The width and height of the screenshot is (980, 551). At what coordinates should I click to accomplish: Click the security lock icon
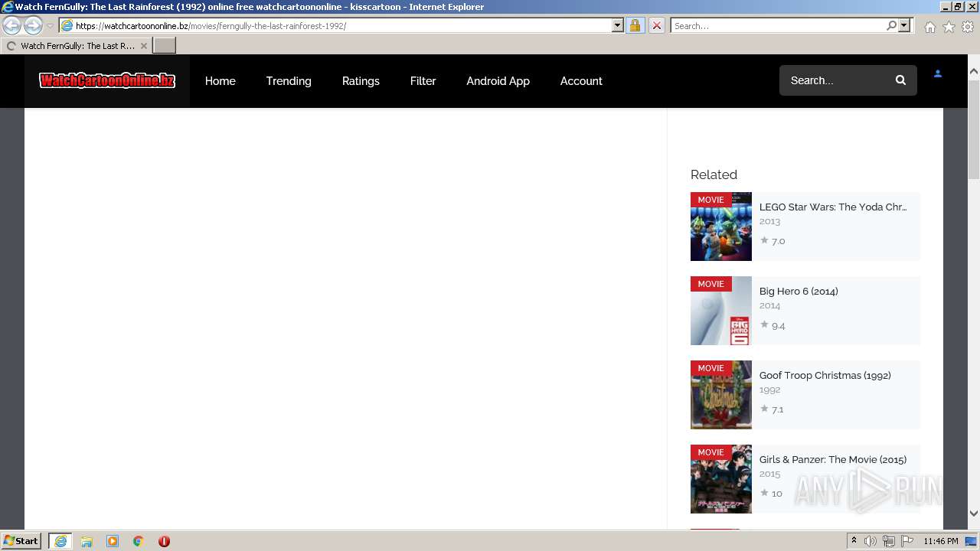[x=635, y=25]
